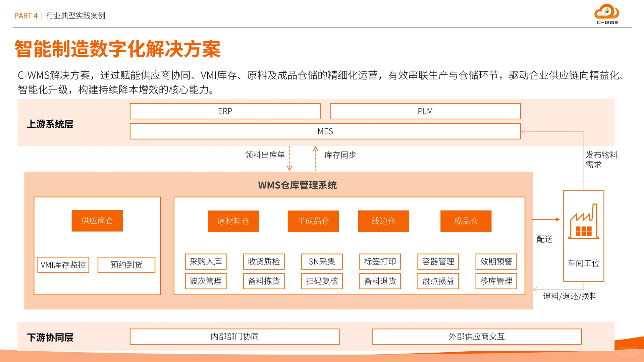Expand the 库存同步 arrow link
Image resolution: width=644 pixels, height=362 pixels.
(340, 155)
